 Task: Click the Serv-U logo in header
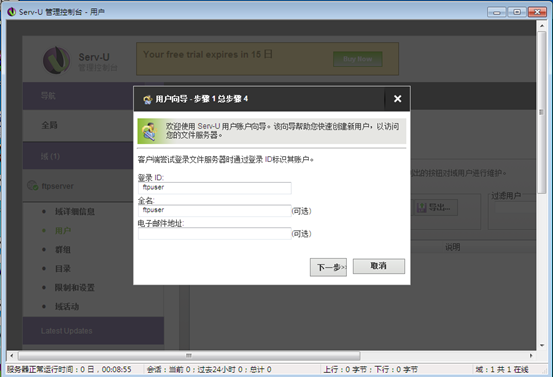(x=56, y=60)
